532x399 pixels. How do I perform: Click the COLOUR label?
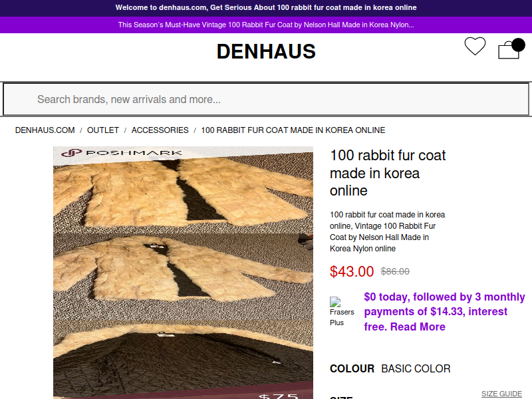tap(352, 369)
